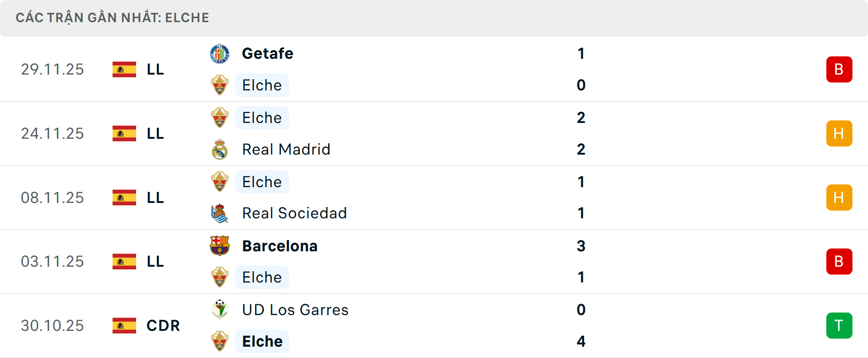The height and width of the screenshot is (358, 868).
Task: Open the Barcelona team page
Action: pos(280,246)
